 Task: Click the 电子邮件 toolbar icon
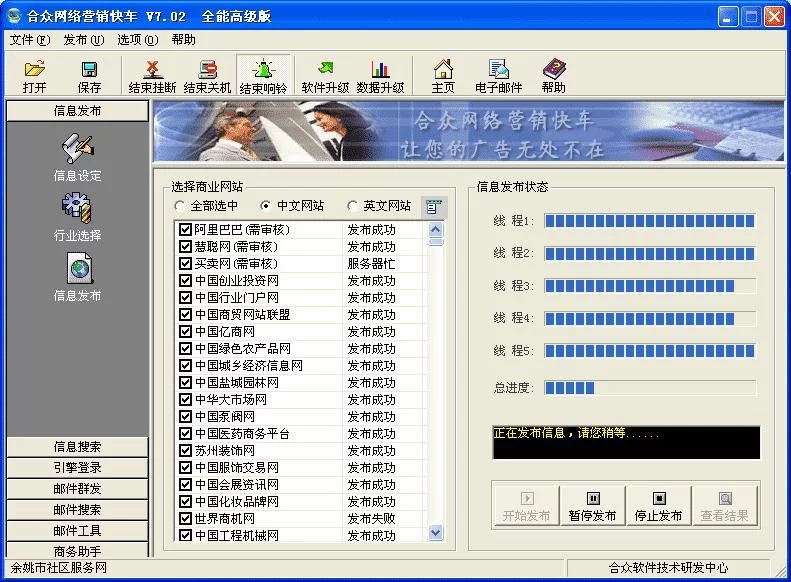[498, 76]
